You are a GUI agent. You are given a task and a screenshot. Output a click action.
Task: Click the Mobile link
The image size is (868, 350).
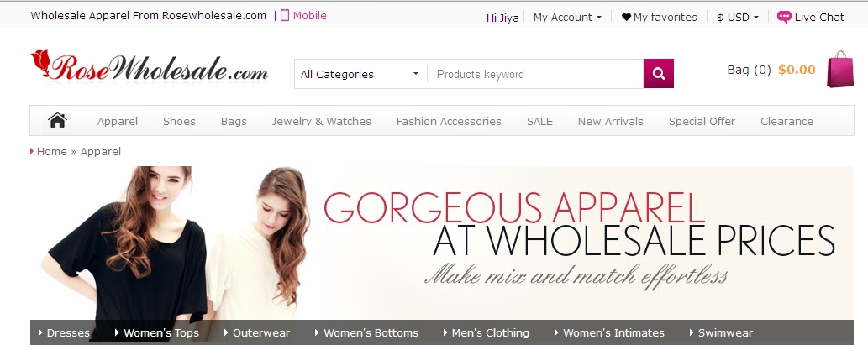pos(309,15)
